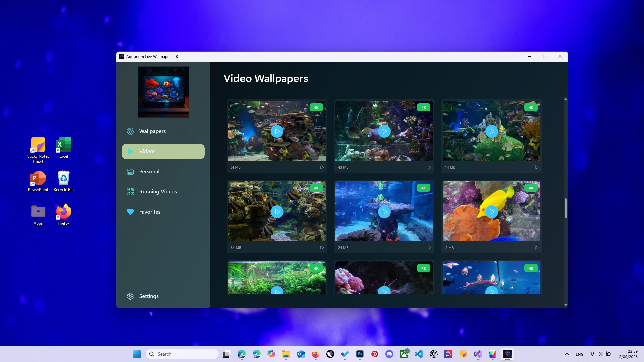This screenshot has width=644, height=362.
Task: Expand hidden icons in the system tray
Action: [x=567, y=354]
